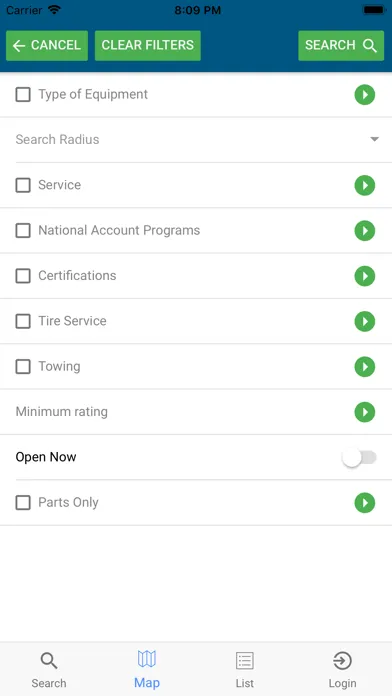Check the Towing checkbox
The width and height of the screenshot is (392, 696).
point(23,367)
